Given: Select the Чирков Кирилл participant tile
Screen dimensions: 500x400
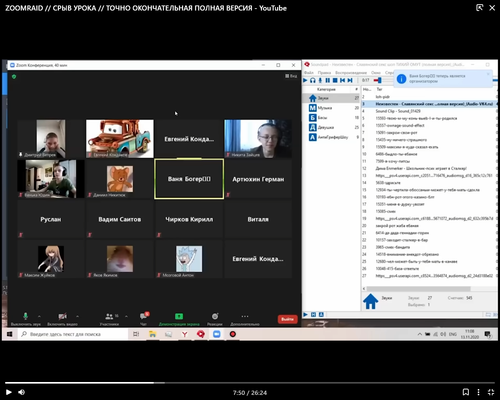Looking at the screenshot, I should pyautogui.click(x=189, y=219).
